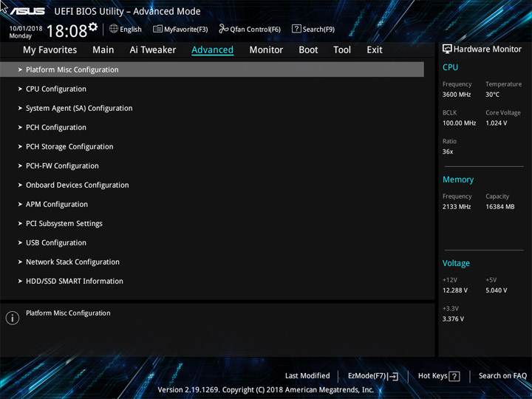Click the 10/01/2018 Monday date

26,32
